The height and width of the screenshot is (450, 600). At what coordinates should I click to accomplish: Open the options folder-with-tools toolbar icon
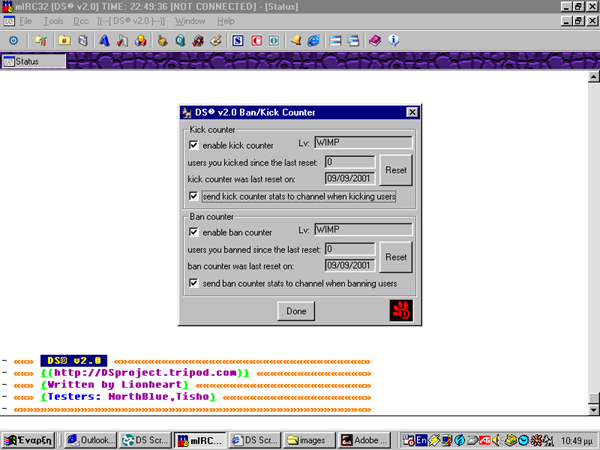click(41, 40)
